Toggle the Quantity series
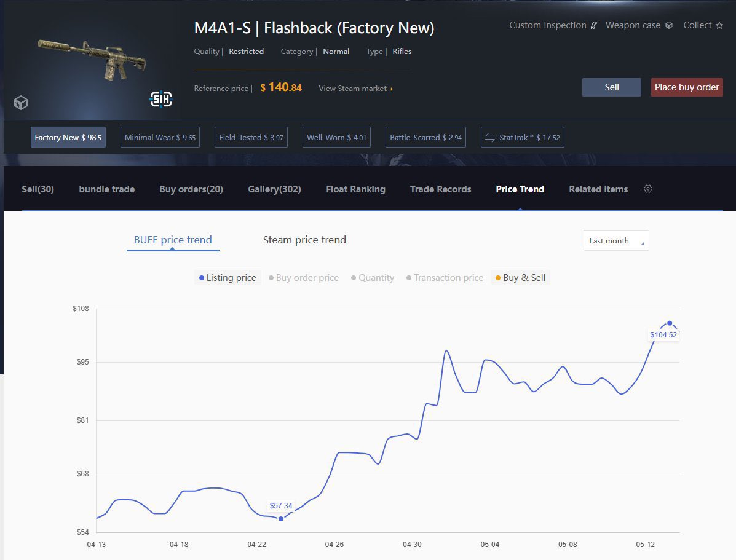The image size is (736, 560). (373, 277)
